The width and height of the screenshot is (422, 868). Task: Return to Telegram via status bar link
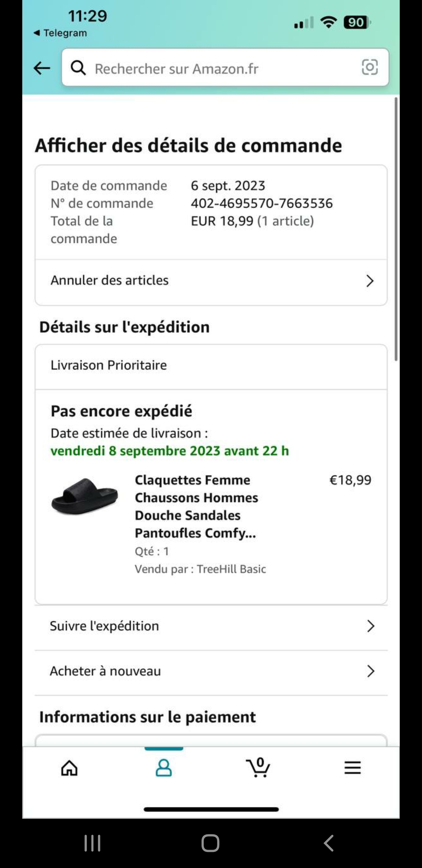(x=61, y=33)
